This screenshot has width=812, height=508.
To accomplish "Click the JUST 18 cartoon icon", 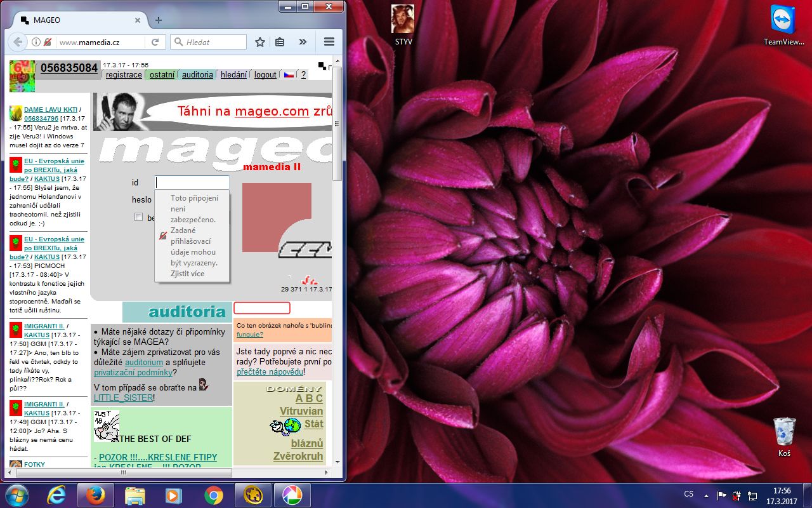I will (107, 426).
